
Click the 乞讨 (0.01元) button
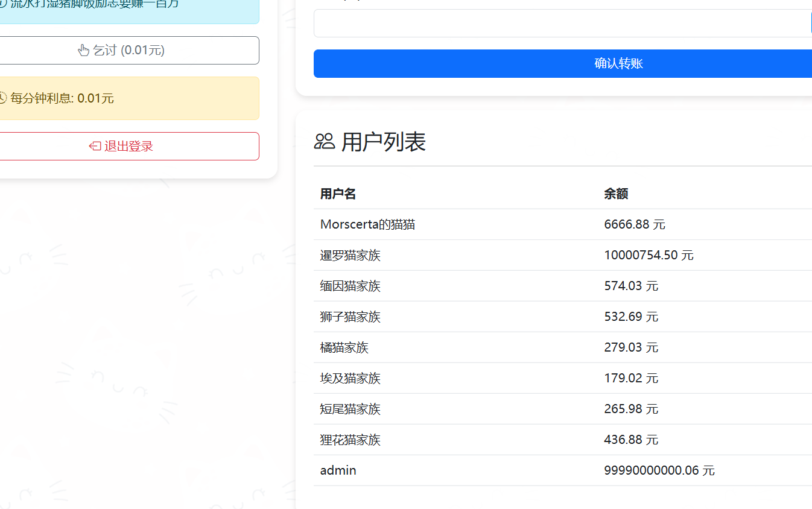coord(130,50)
